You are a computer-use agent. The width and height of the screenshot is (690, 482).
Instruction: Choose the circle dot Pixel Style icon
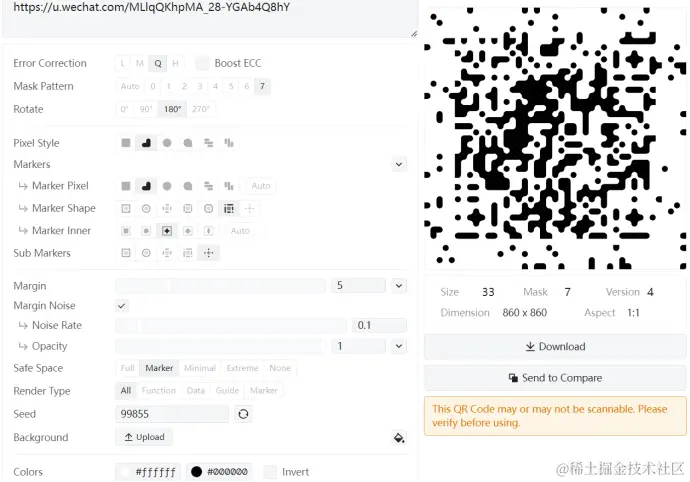167,143
